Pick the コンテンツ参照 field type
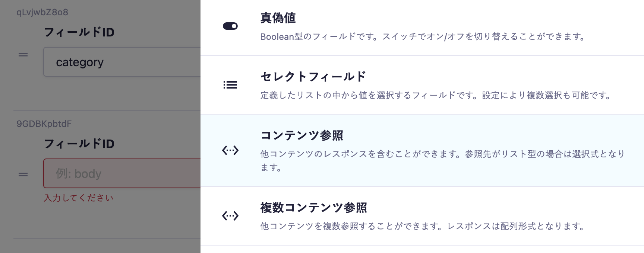Image resolution: width=644 pixels, height=253 pixels. click(302, 135)
